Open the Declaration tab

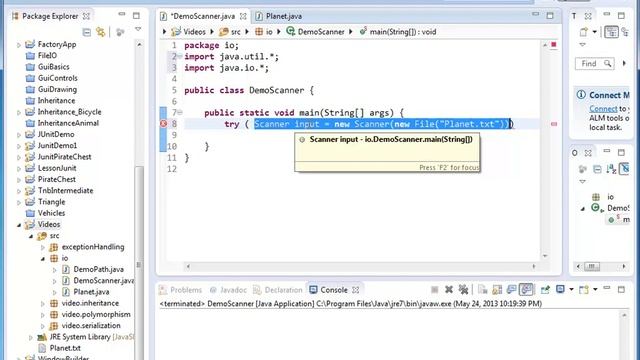click(x=278, y=290)
